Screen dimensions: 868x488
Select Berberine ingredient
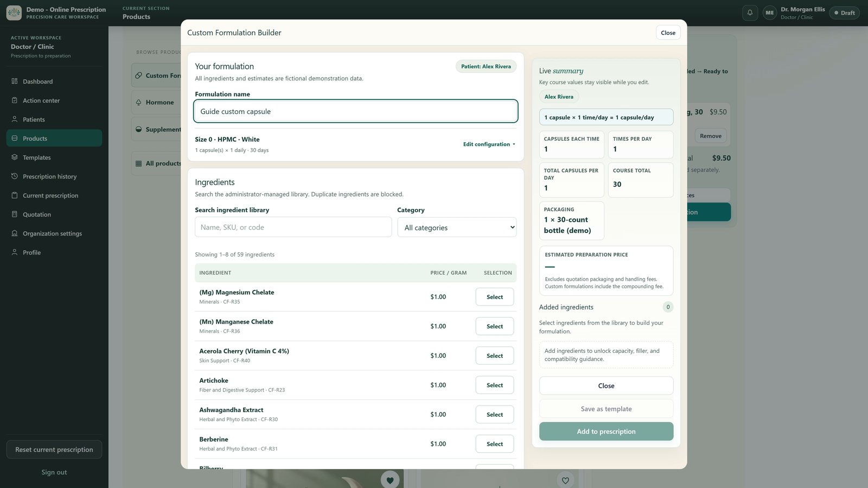495,444
